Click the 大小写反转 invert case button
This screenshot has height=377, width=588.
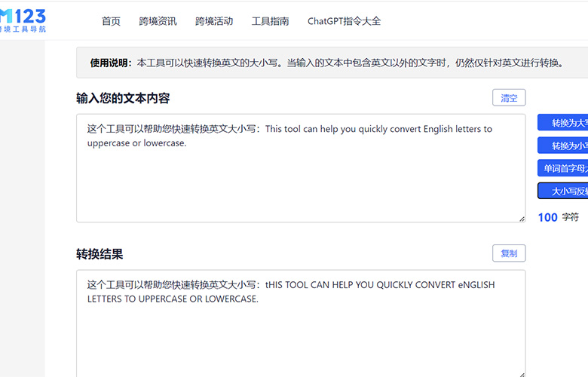pyautogui.click(x=563, y=192)
